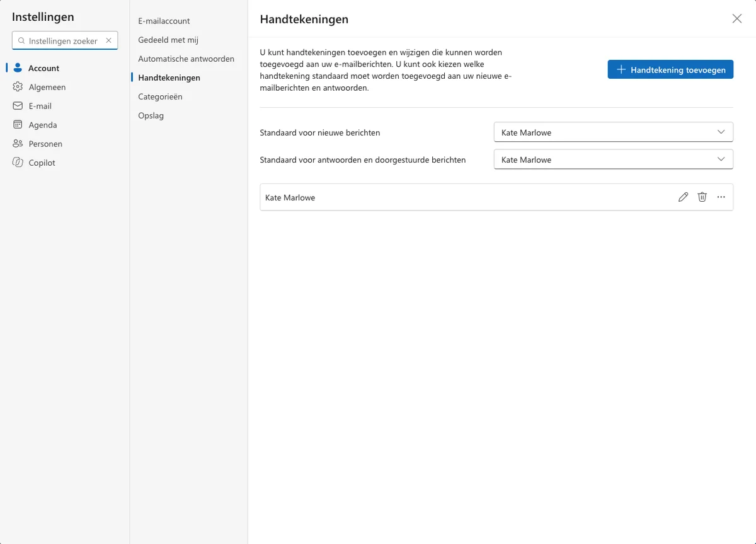
Task: Click the E-mail envelope icon
Action: click(18, 106)
